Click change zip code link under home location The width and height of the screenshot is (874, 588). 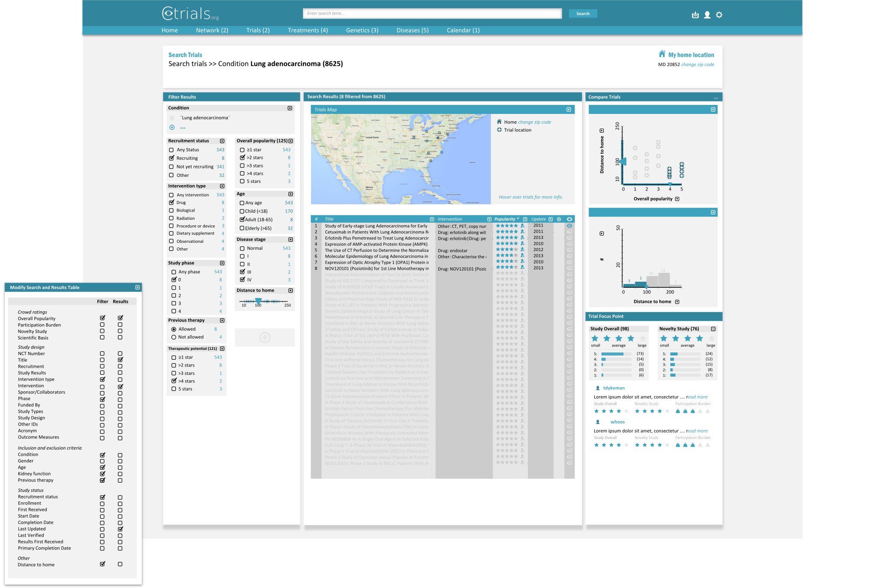(697, 65)
